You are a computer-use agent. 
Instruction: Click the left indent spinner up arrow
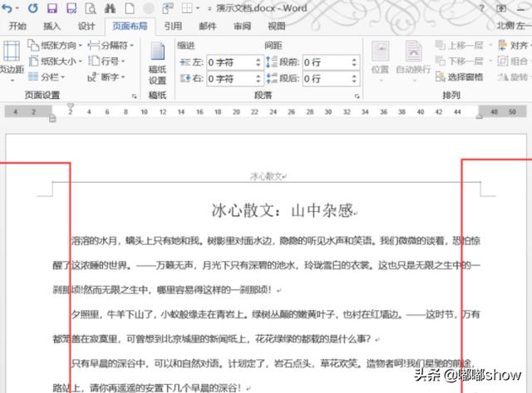[259, 59]
